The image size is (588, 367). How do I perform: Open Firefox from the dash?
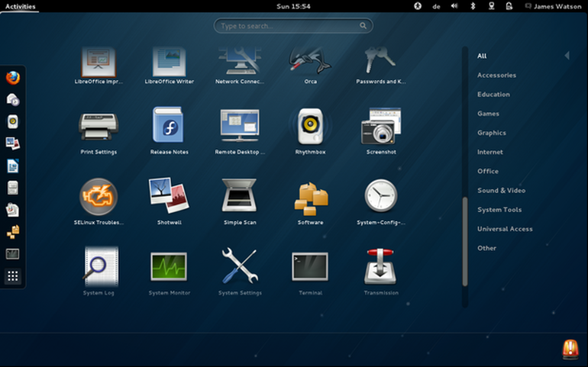point(13,78)
